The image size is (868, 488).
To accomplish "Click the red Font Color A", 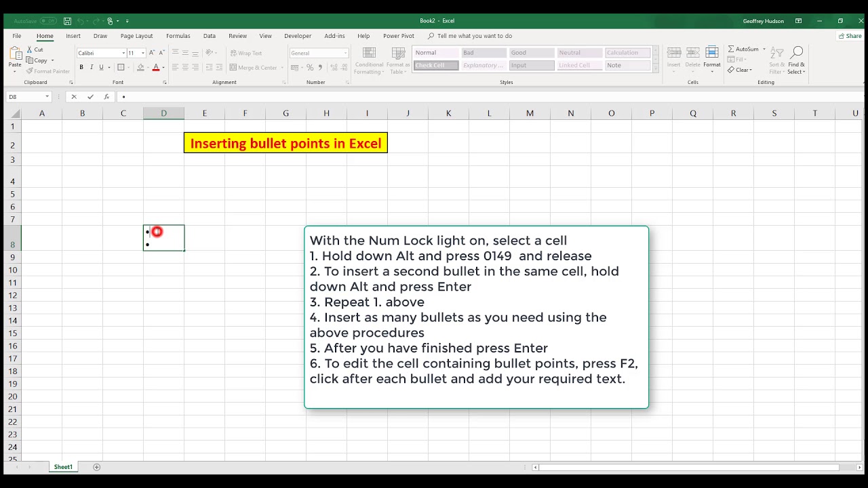I will pos(155,67).
